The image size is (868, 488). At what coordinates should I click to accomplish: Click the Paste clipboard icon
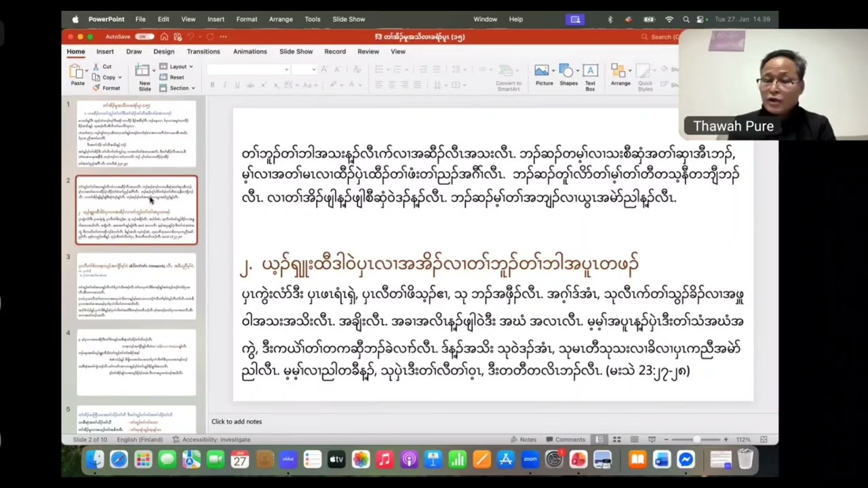coord(76,72)
